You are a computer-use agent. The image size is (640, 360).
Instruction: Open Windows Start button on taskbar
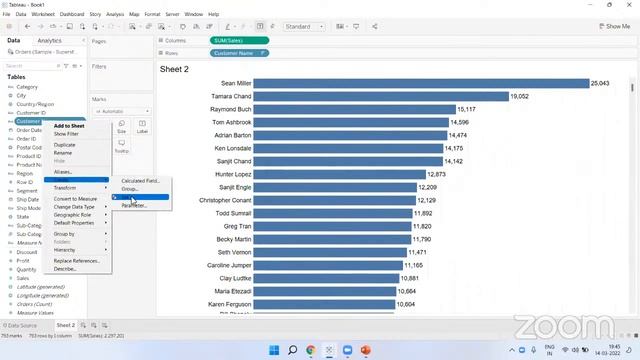pos(274,350)
